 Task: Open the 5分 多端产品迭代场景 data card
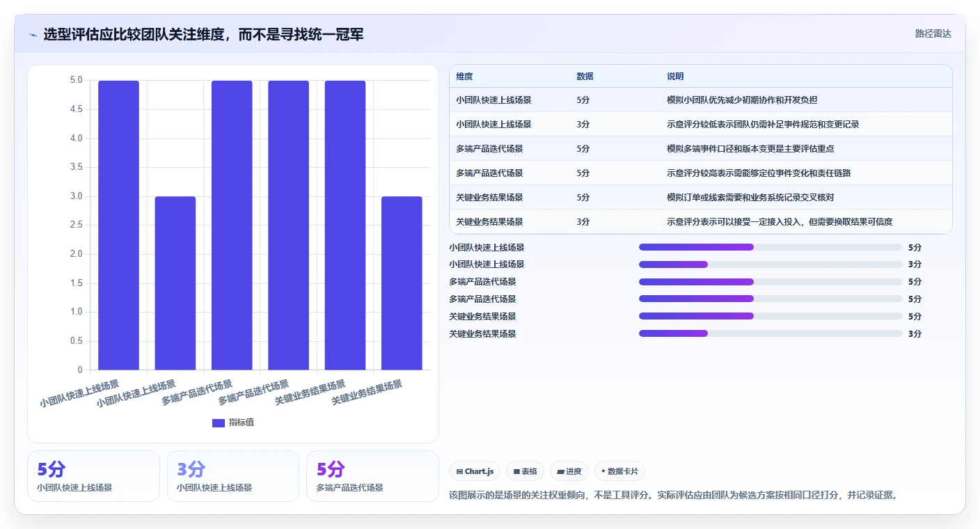(372, 476)
